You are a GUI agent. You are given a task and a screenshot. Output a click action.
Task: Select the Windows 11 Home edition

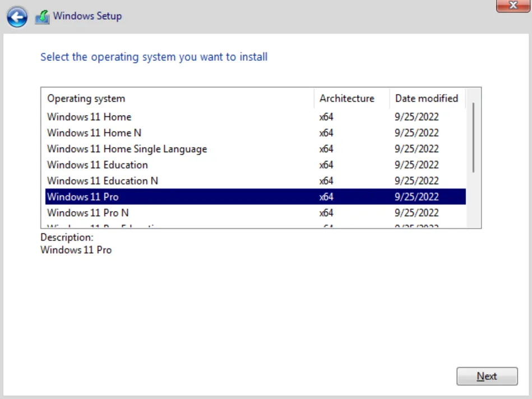[x=89, y=117]
